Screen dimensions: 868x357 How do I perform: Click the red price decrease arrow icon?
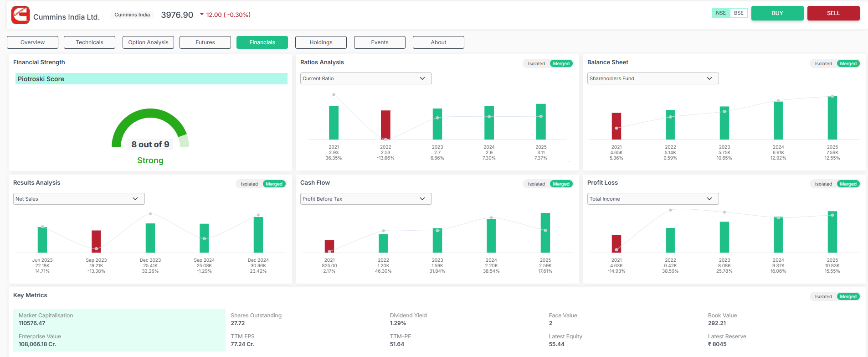202,15
